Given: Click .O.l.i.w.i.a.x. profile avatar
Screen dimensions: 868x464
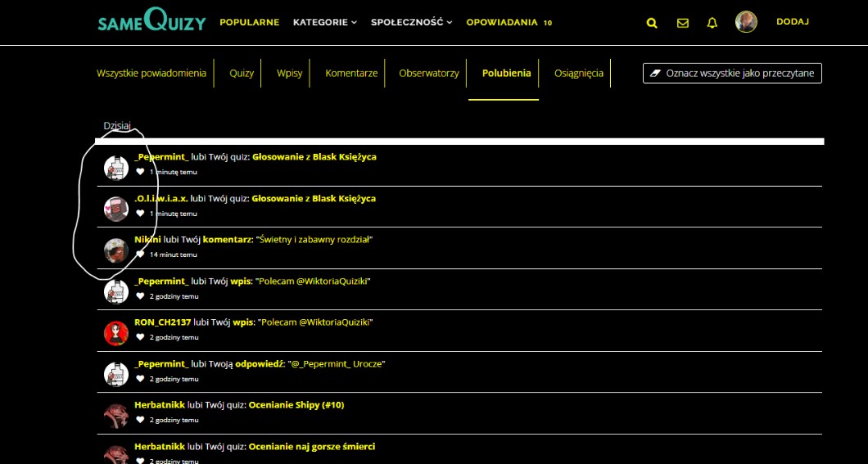Looking at the screenshot, I should (116, 209).
